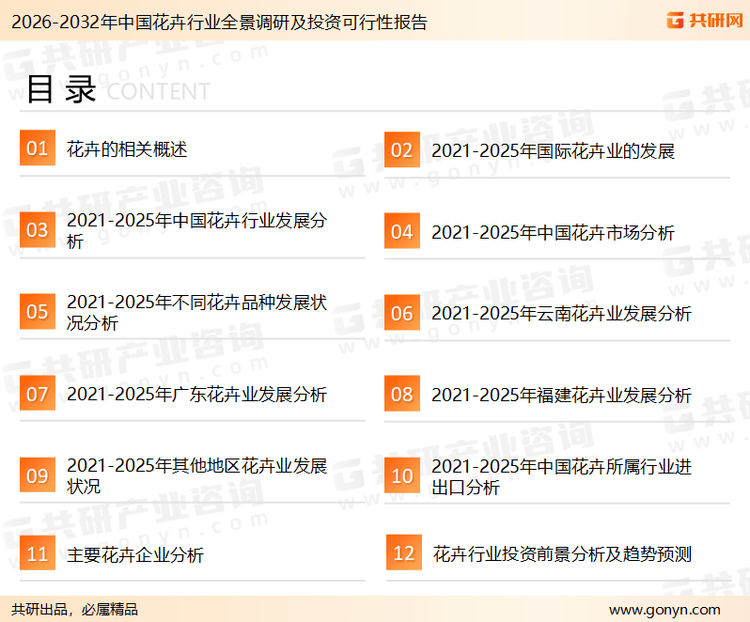This screenshot has width=750, height=622.
Task: Click the 目录 CONTENT heading
Action: coord(117,90)
